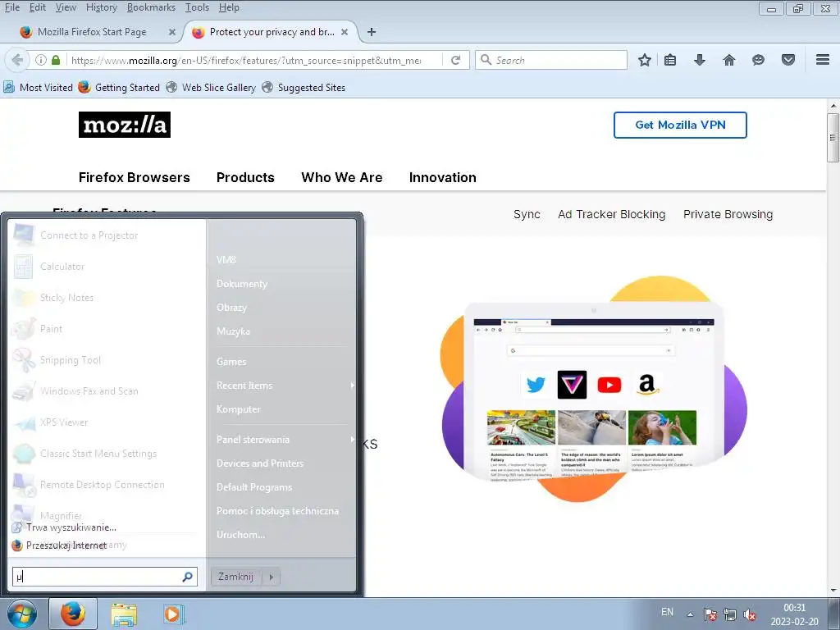Open the Tools menu
The width and height of the screenshot is (840, 630).
(x=197, y=7)
